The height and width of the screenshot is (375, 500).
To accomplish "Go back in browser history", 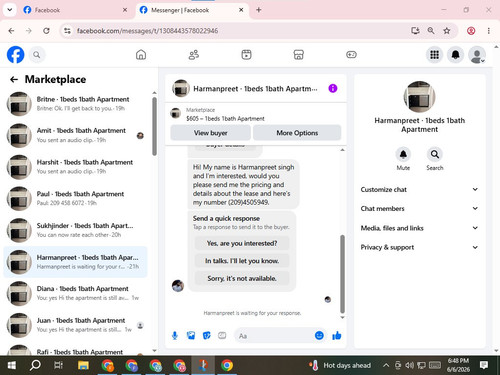I will 11,31.
